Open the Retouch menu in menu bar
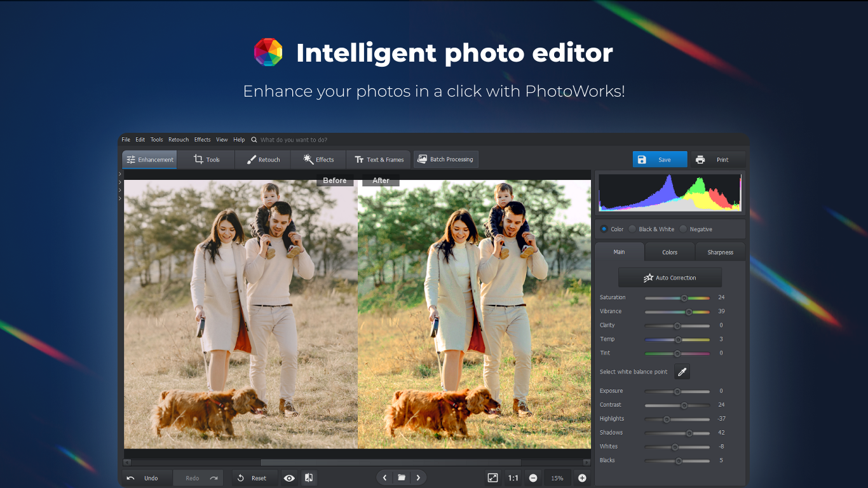 tap(179, 140)
